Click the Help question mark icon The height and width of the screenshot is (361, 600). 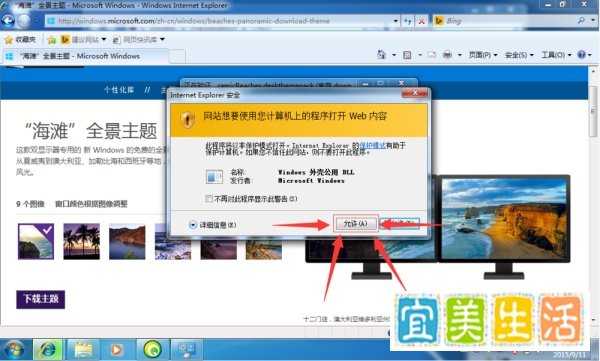(x=581, y=55)
